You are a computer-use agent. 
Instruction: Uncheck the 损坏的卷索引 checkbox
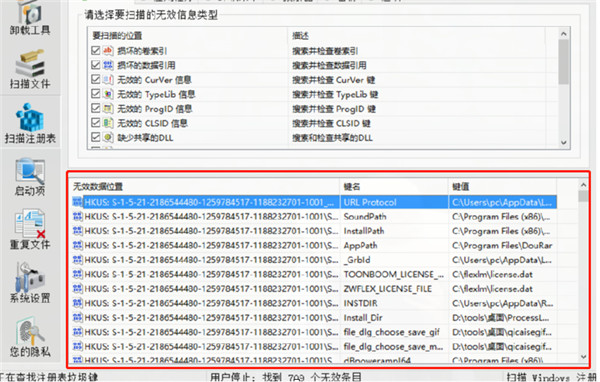pos(96,50)
